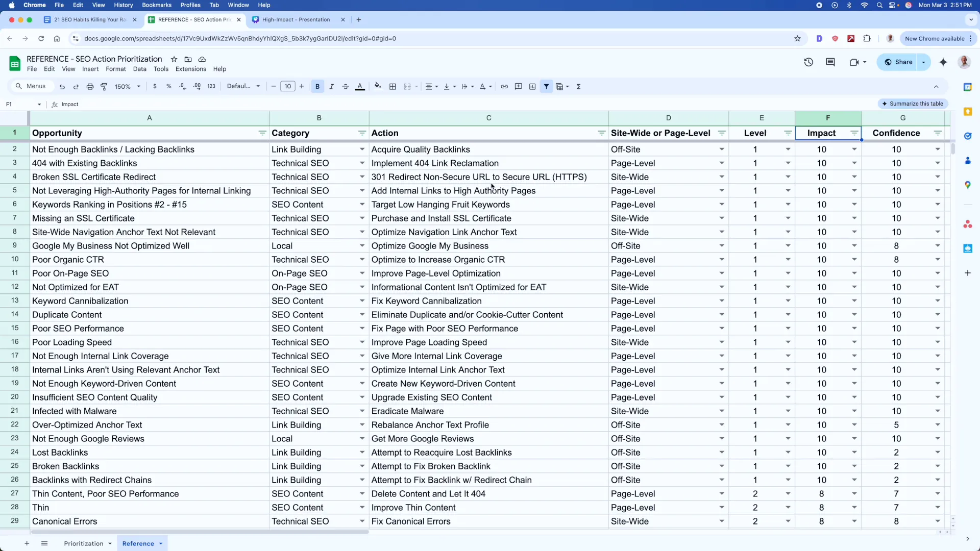Switch to the Prioritization sheet tab
Image resolution: width=980 pixels, height=551 pixels.
coord(84,543)
